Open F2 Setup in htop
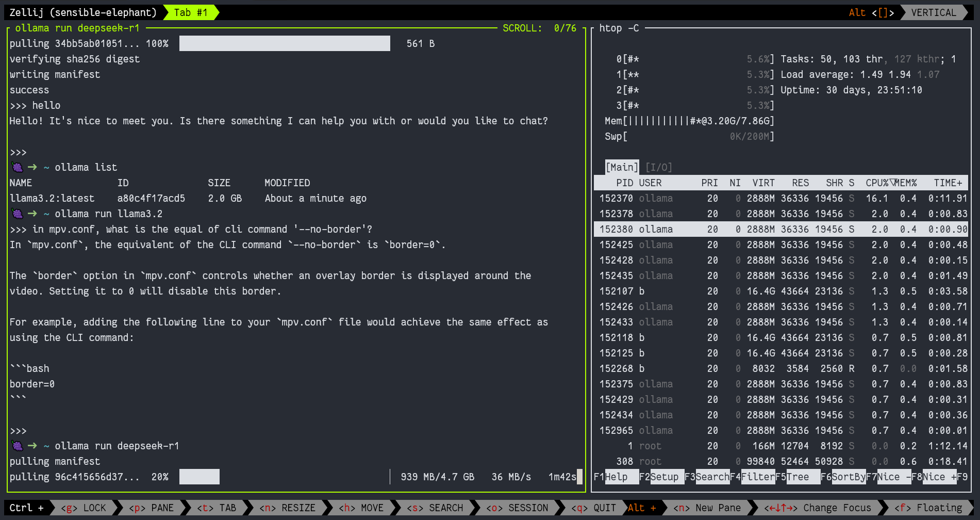 (x=661, y=477)
